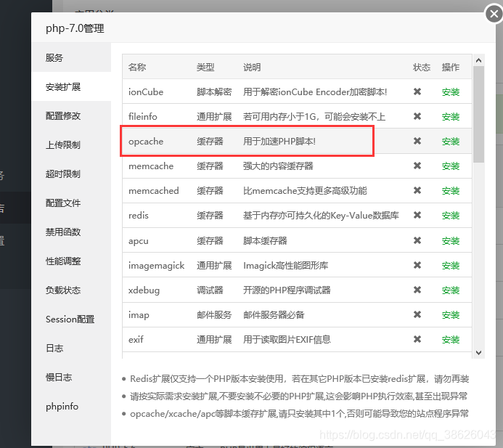Open the 配置修改 tab
503x448 pixels.
pos(71,116)
